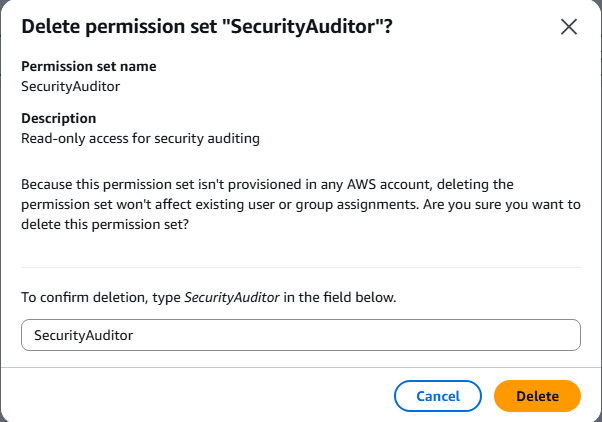Click the "Read-only access for security auditing" text
602x422 pixels.
click(x=140, y=138)
